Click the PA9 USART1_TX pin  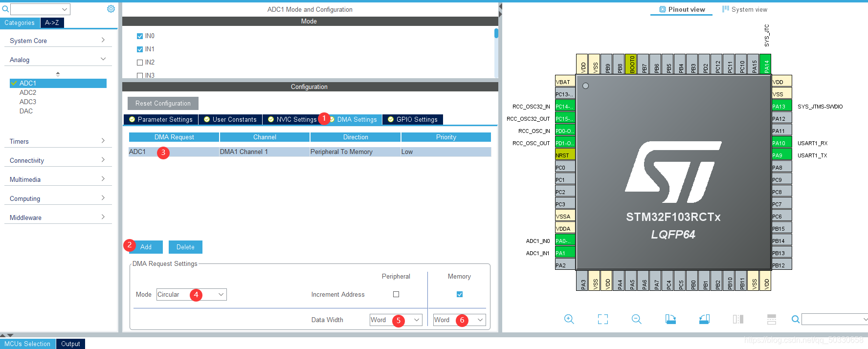click(782, 155)
